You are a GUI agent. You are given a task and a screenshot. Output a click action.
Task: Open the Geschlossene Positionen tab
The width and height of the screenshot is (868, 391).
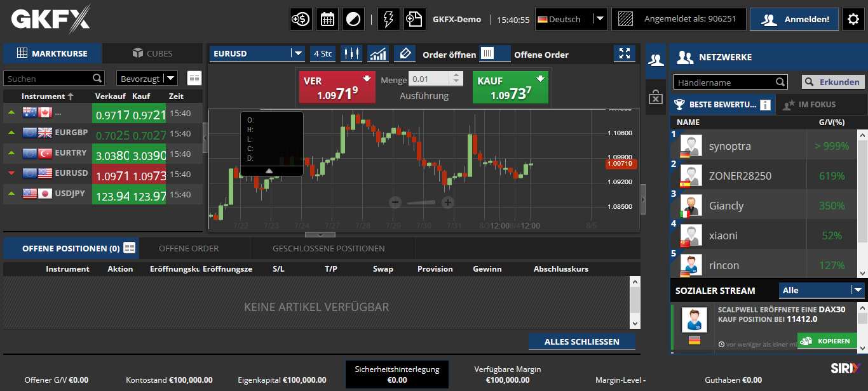(x=329, y=248)
